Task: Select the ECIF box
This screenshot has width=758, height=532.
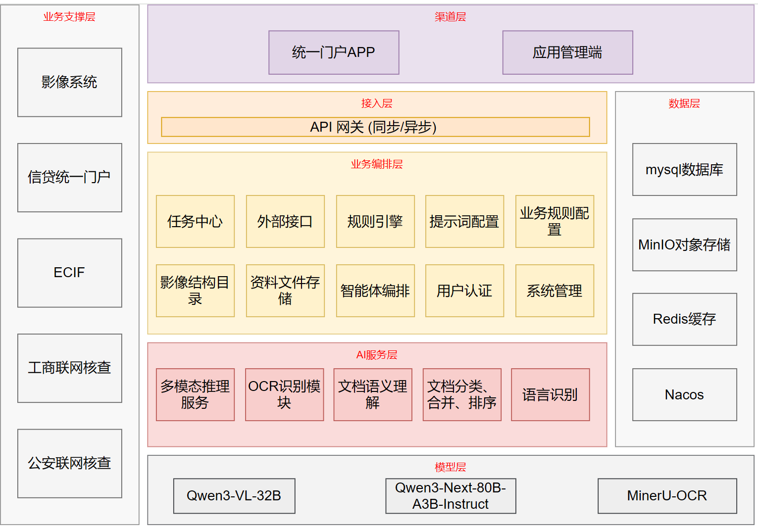Action: [70, 273]
